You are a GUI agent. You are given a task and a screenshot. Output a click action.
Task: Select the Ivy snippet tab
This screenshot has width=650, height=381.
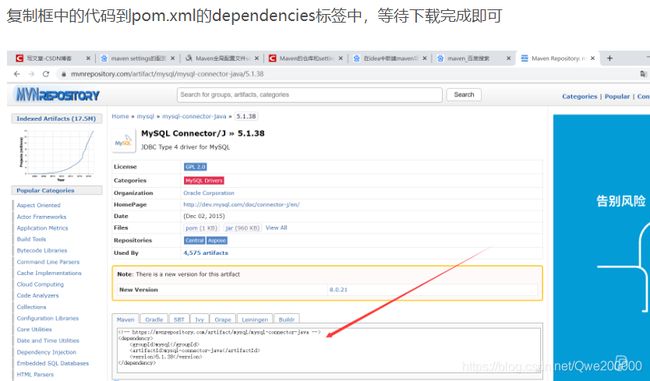tap(199, 319)
